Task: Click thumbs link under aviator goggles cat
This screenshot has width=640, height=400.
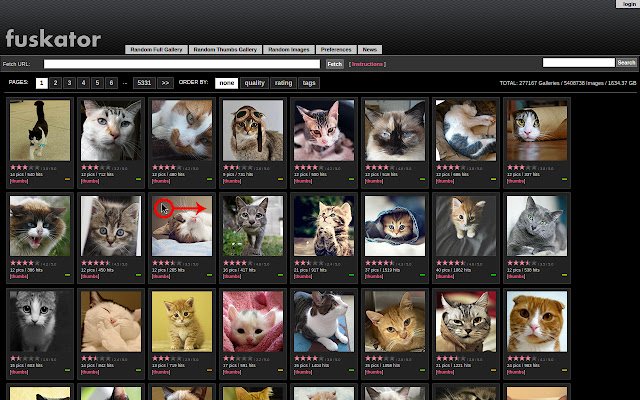Action: pos(232,181)
